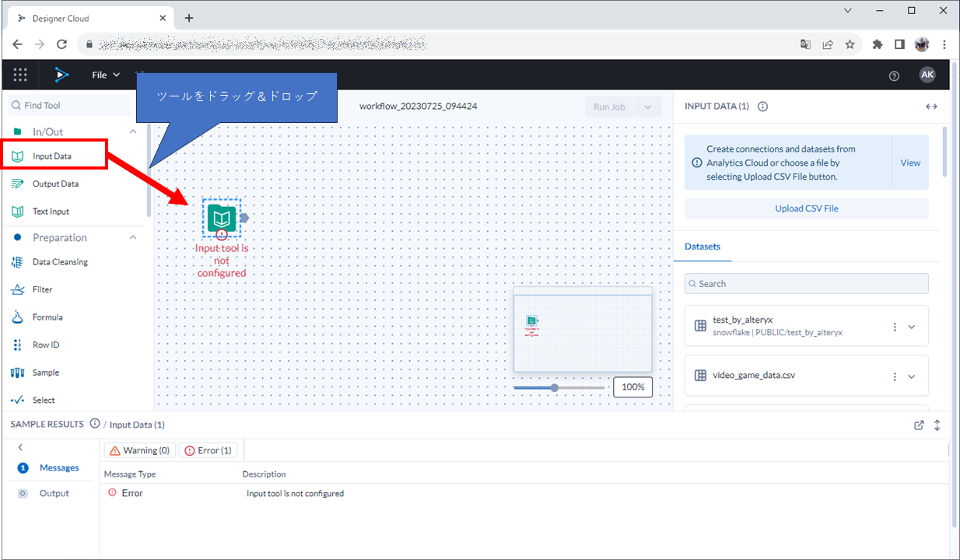Click the help question mark icon
This screenshot has width=960, height=560.
(x=894, y=75)
